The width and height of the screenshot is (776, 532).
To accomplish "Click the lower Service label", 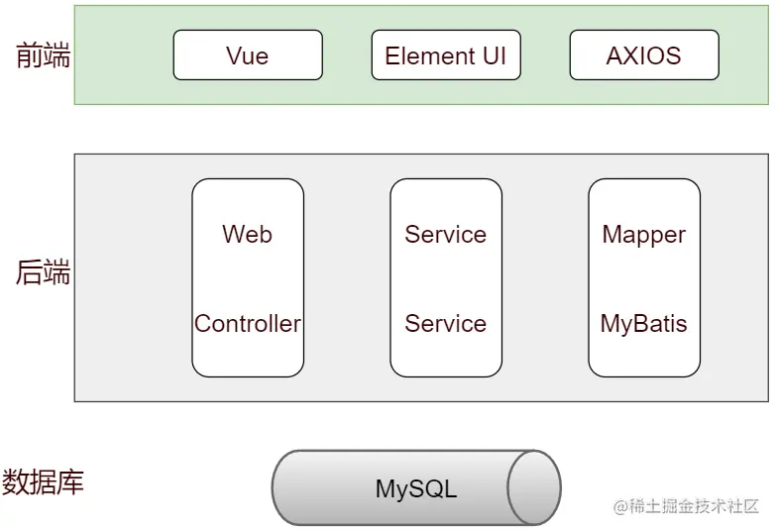I will (445, 324).
